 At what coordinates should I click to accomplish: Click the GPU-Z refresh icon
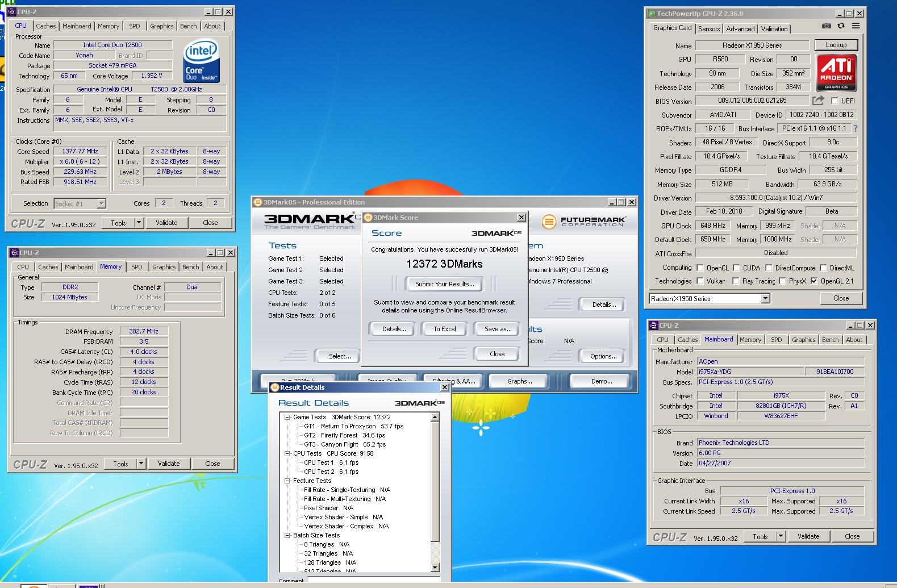tap(841, 26)
